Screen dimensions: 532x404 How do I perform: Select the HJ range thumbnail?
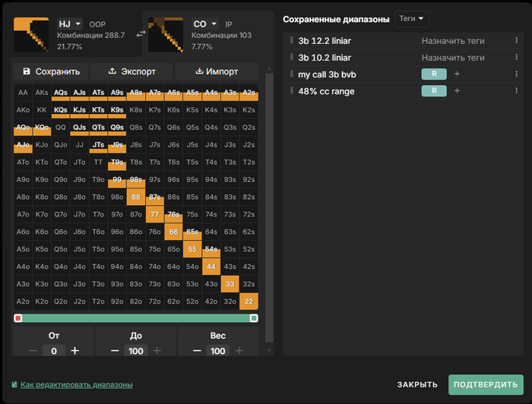[x=31, y=35]
